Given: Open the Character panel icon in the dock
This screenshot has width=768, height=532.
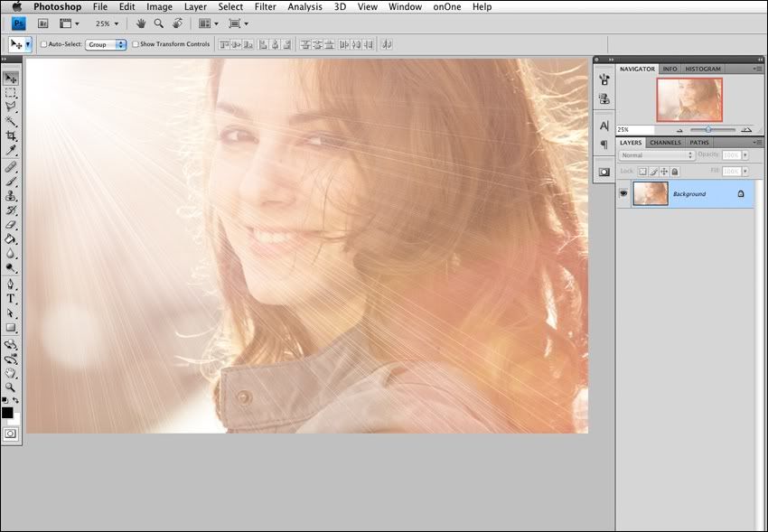Looking at the screenshot, I should tap(604, 126).
